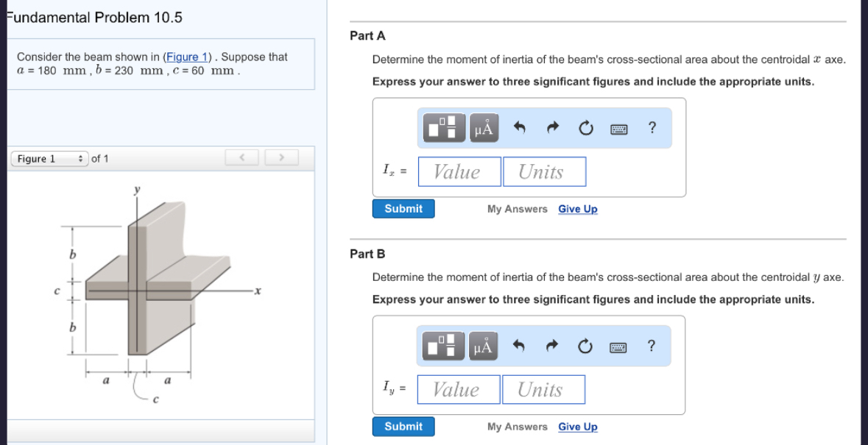Click undo arrow in Part A toolbar

point(519,128)
